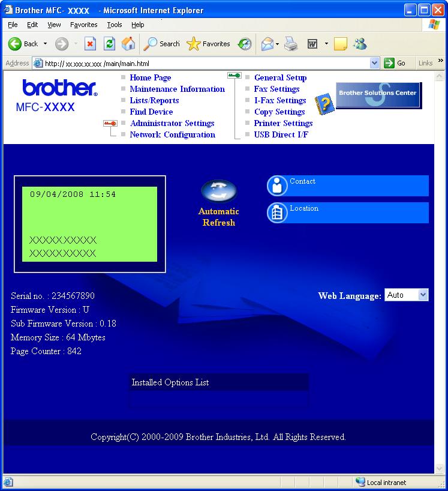Click the brother logo
The image size is (448, 491).
[60, 88]
